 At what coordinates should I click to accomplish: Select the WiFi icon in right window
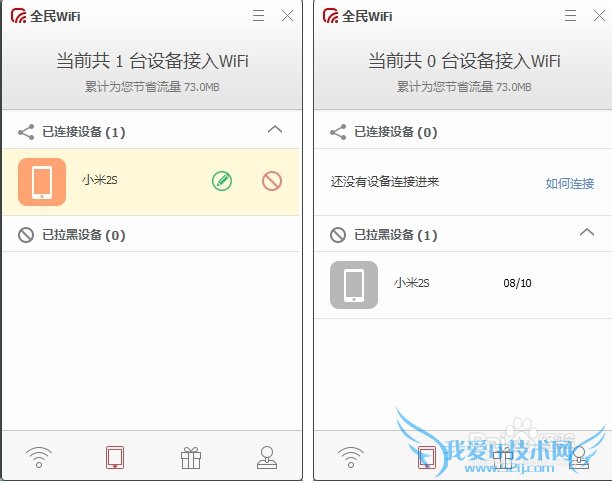pos(350,457)
